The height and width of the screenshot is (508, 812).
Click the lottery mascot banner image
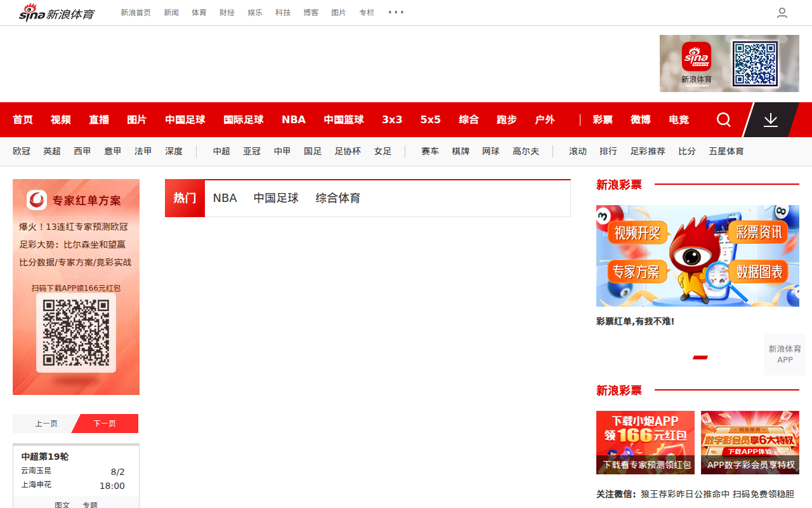coord(698,256)
